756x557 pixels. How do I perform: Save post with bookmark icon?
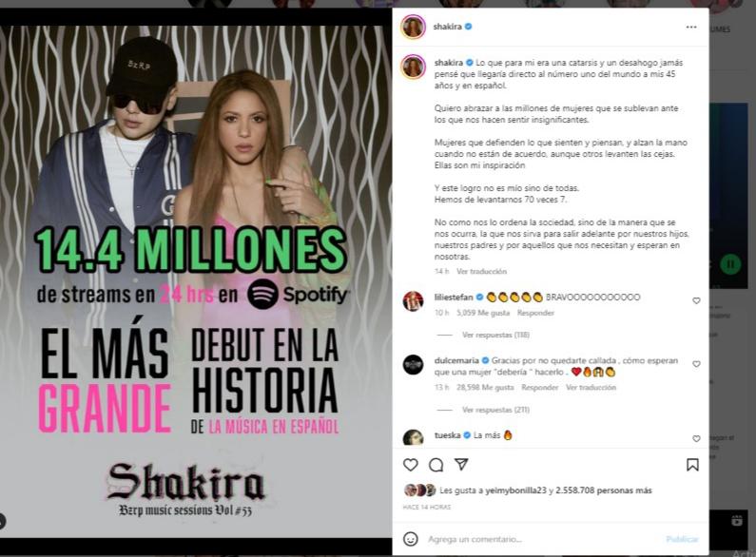tap(692, 465)
